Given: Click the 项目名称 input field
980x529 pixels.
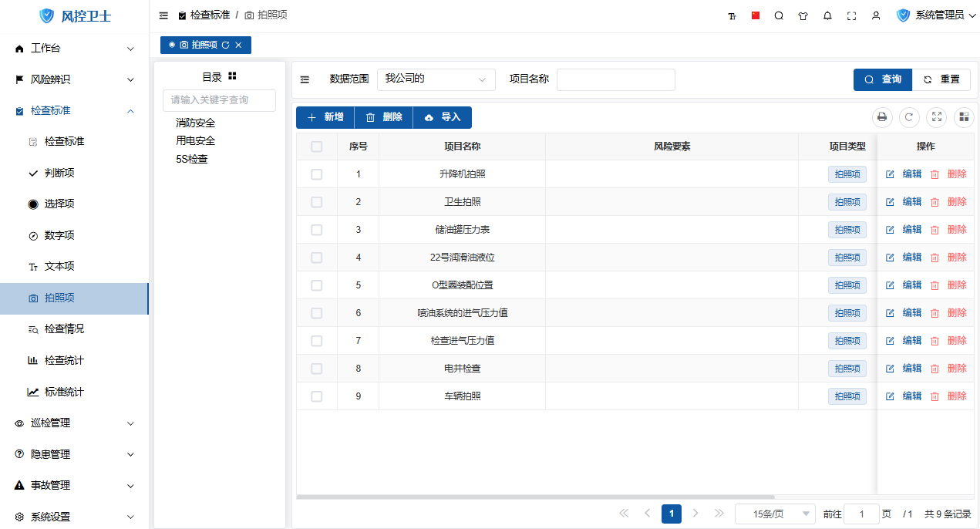Looking at the screenshot, I should [x=615, y=79].
